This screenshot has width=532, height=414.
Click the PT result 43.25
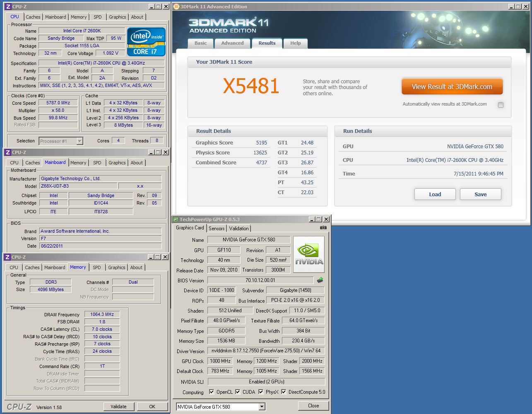point(307,182)
